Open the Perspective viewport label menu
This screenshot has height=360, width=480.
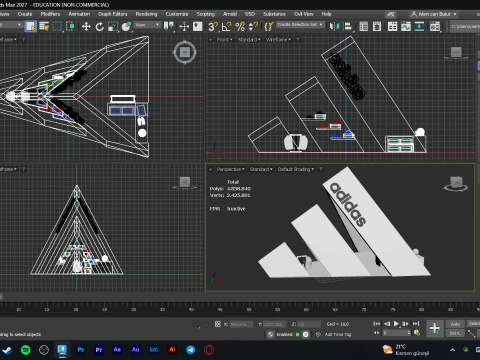tap(230, 169)
